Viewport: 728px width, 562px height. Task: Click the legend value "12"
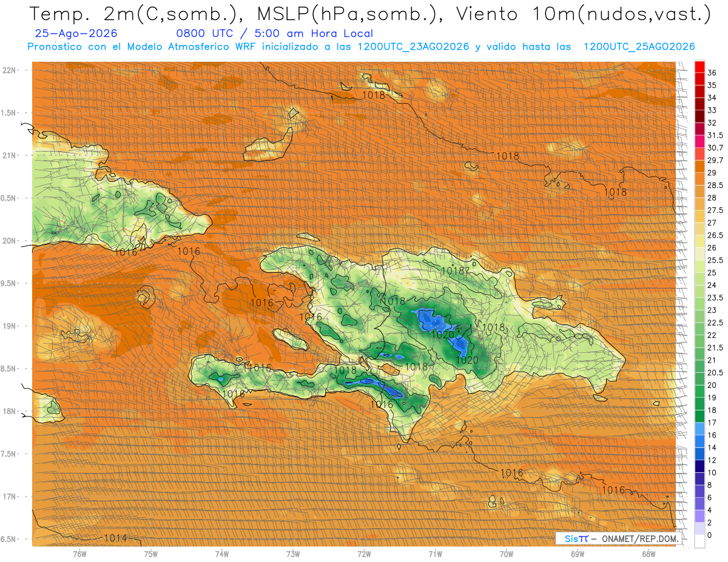[x=712, y=460]
